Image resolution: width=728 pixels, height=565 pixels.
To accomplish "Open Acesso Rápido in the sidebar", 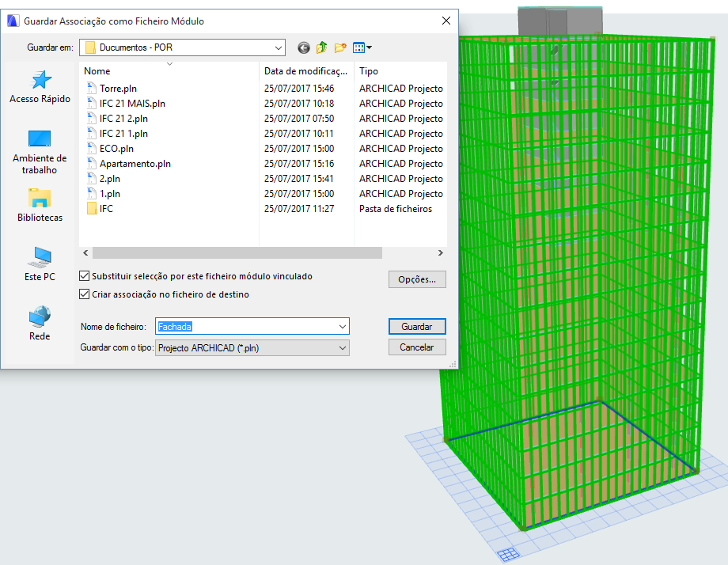I will (40, 87).
